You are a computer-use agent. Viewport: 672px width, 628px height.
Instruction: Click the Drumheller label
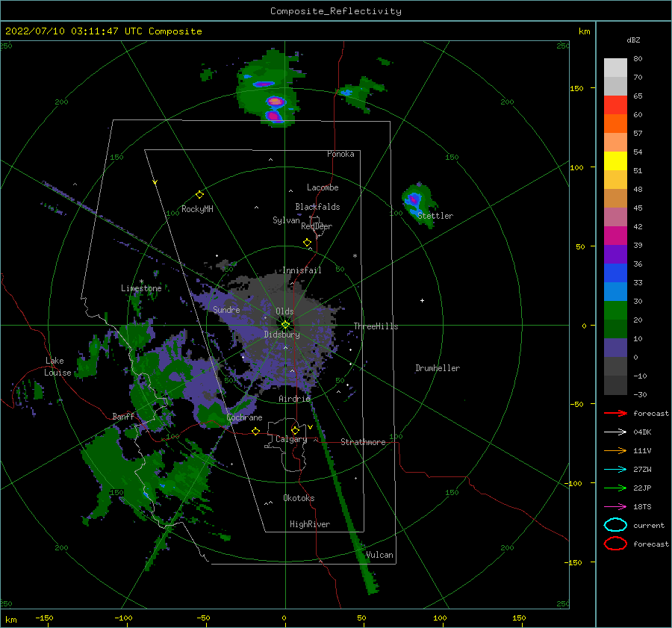tap(438, 368)
